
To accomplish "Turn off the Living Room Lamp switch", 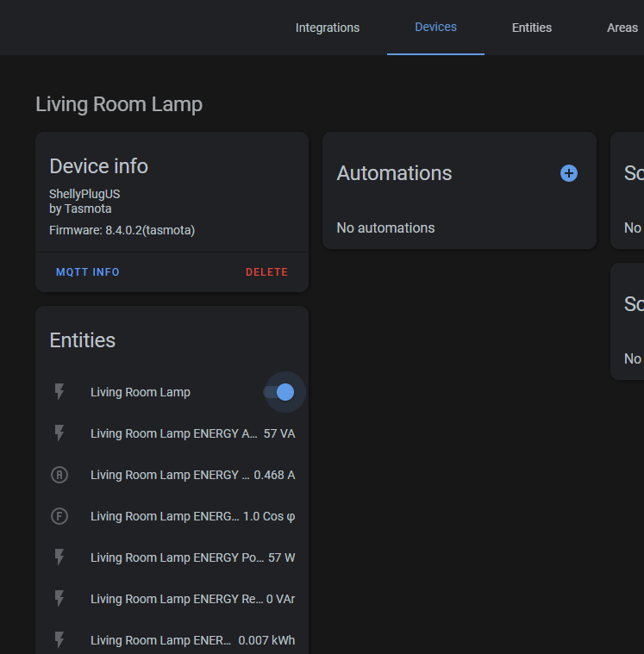I will (x=280, y=392).
